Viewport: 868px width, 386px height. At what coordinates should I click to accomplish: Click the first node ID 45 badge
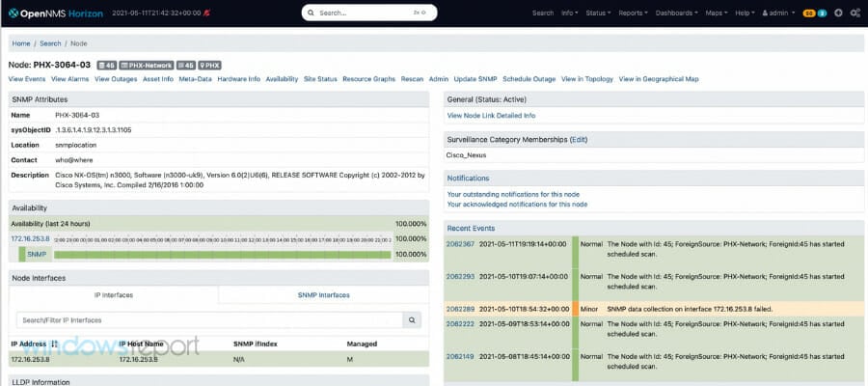click(x=107, y=66)
